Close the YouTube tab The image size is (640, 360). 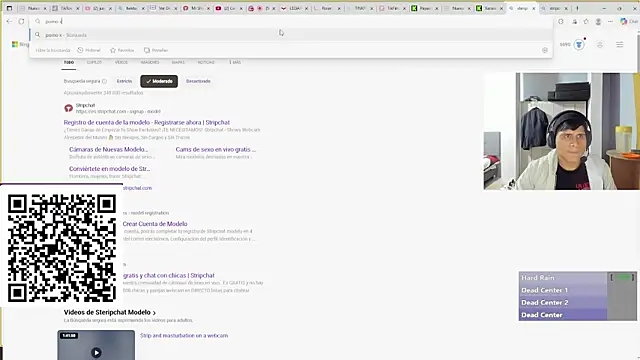pos(241,8)
